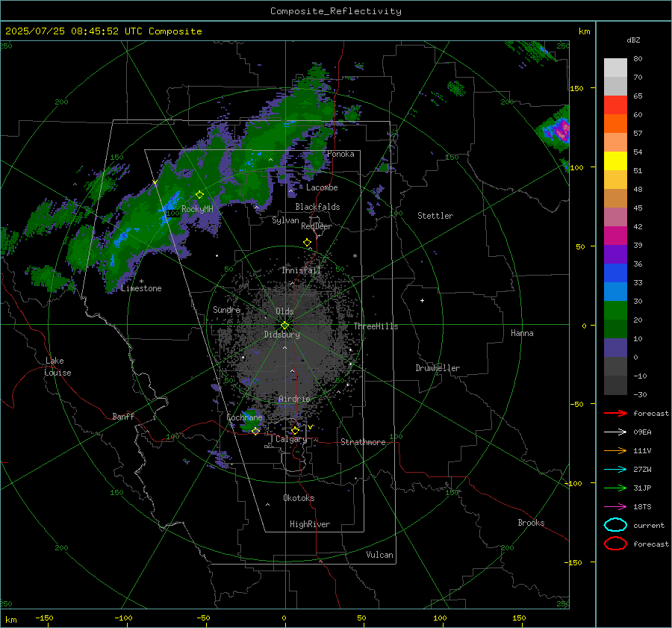Click the Lake Louise label
672x628 pixels.
57,367
